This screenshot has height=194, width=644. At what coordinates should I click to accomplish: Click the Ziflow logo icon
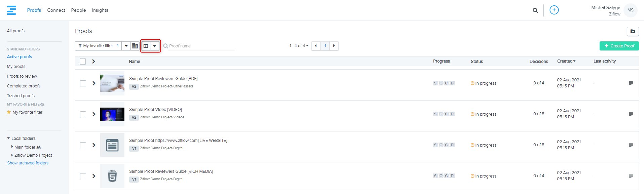(x=11, y=10)
